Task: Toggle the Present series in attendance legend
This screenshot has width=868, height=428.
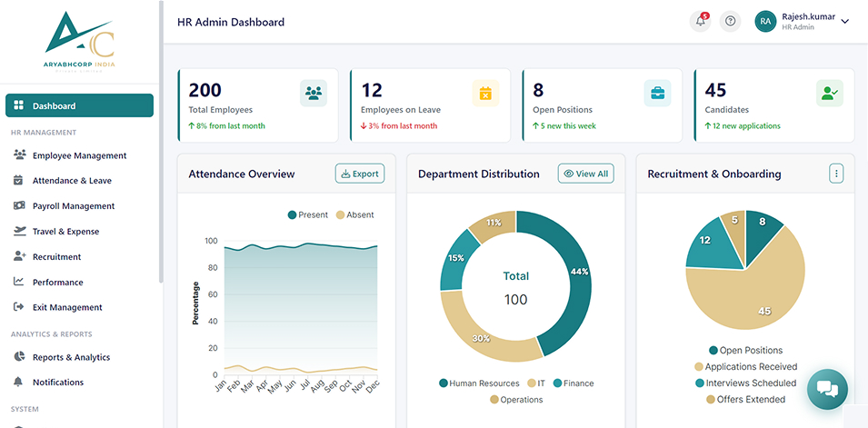Action: point(308,214)
